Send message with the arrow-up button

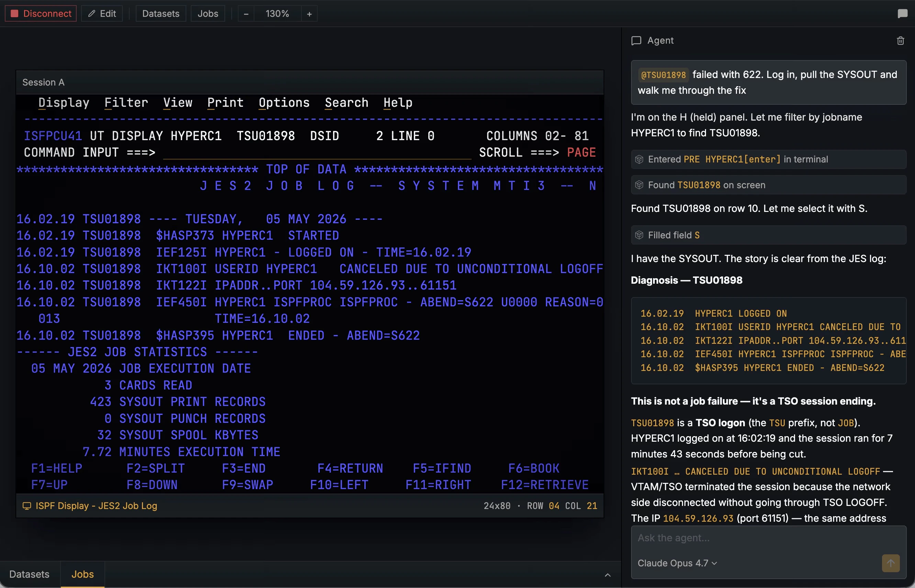[x=891, y=563]
